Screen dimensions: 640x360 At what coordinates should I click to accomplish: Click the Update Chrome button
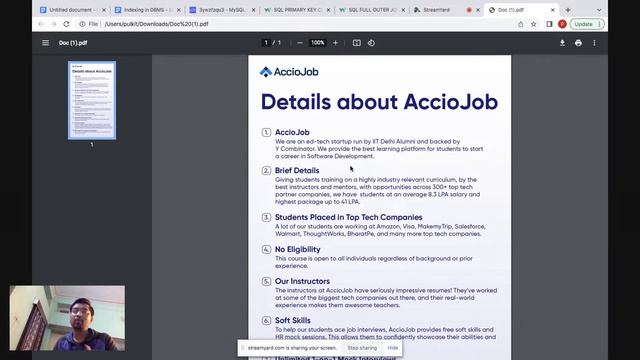pos(587,24)
